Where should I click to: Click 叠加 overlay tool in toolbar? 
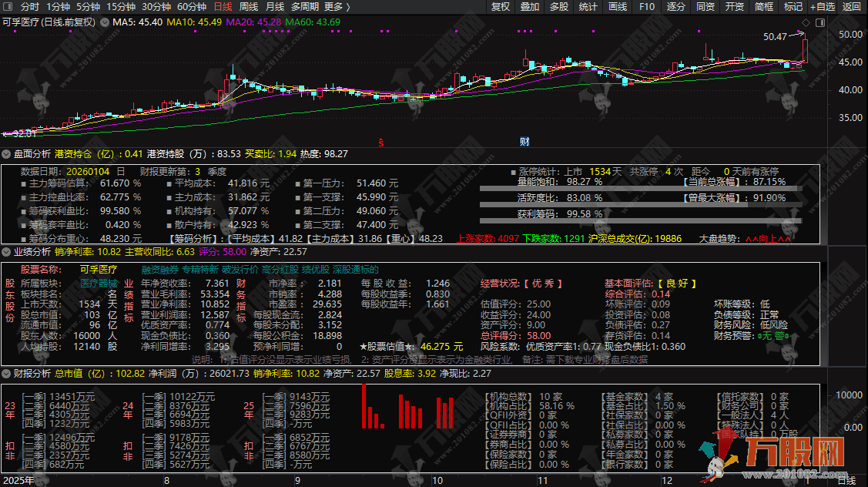click(x=529, y=7)
